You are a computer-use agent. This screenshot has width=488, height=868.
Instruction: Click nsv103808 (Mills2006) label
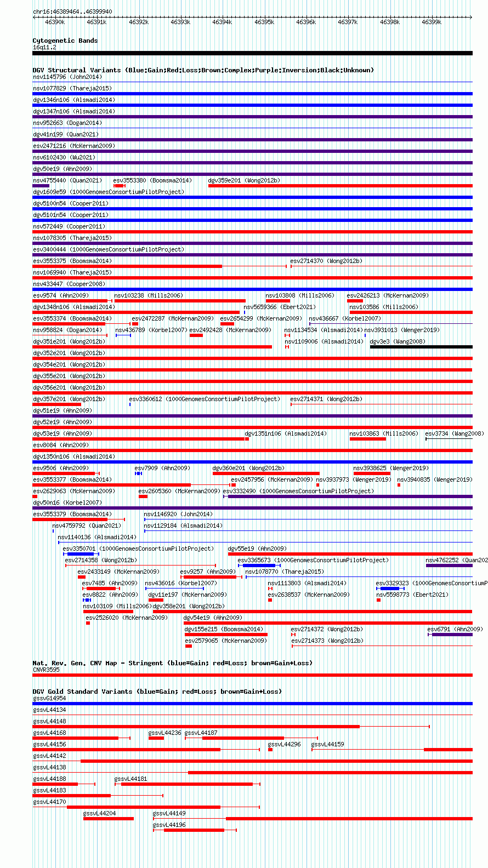point(299,295)
